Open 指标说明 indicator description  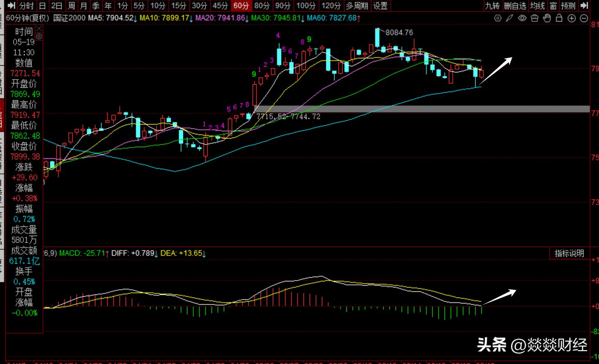[569, 253]
